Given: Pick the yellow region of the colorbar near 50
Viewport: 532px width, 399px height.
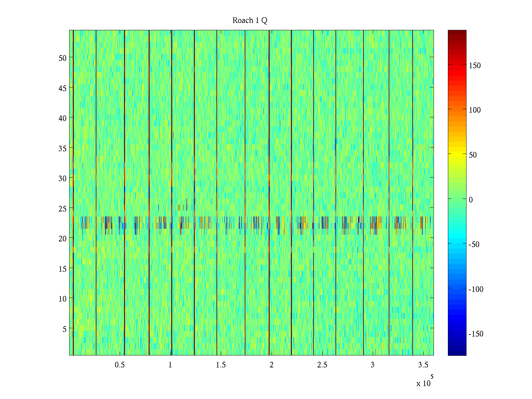Looking at the screenshot, I should pyautogui.click(x=457, y=155).
